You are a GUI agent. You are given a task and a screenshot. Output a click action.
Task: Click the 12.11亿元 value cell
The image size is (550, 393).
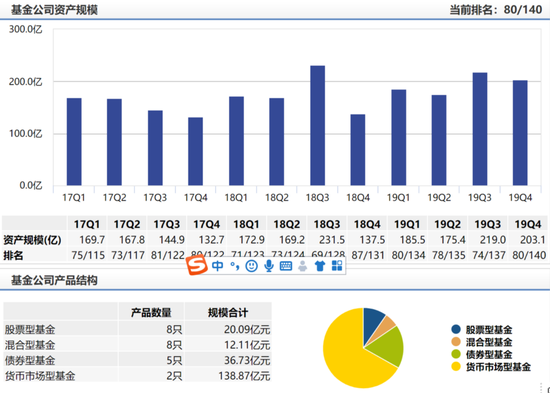[247, 345]
